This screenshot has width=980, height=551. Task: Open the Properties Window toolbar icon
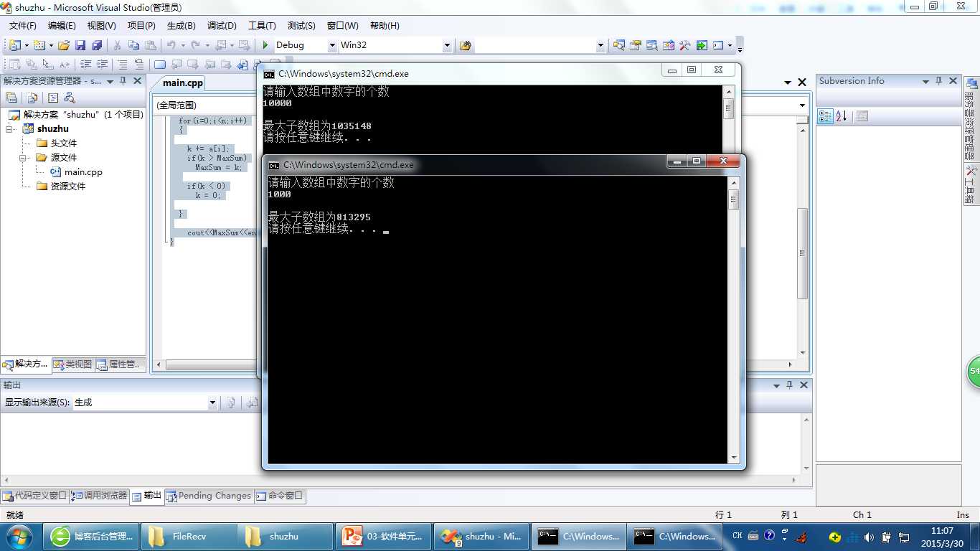click(x=635, y=45)
